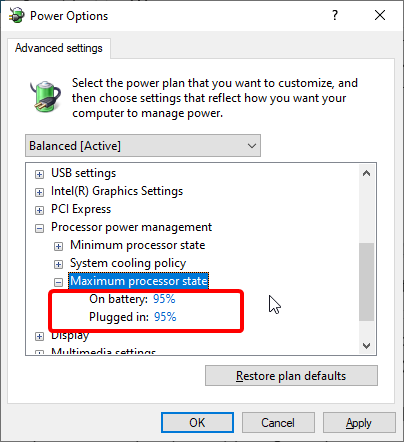Image resolution: width=404 pixels, height=442 pixels.
Task: Expand Minimum processor state
Action: pyautogui.click(x=58, y=246)
